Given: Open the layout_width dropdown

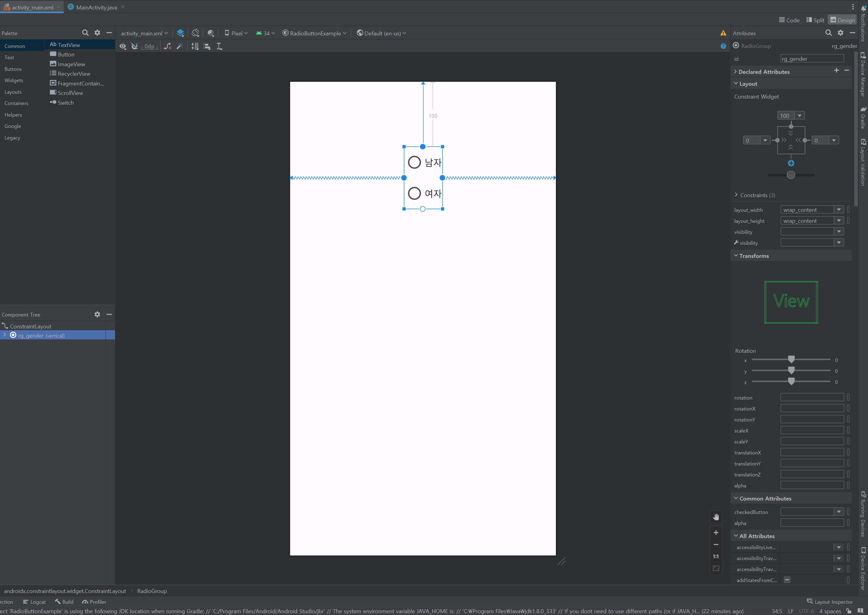Looking at the screenshot, I should tap(839, 209).
